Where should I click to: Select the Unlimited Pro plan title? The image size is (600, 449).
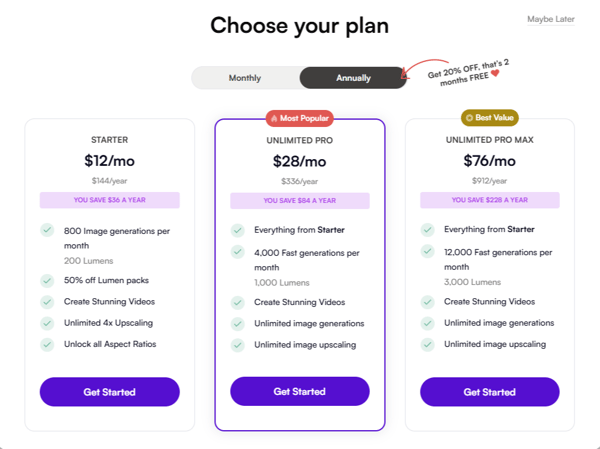[300, 140]
